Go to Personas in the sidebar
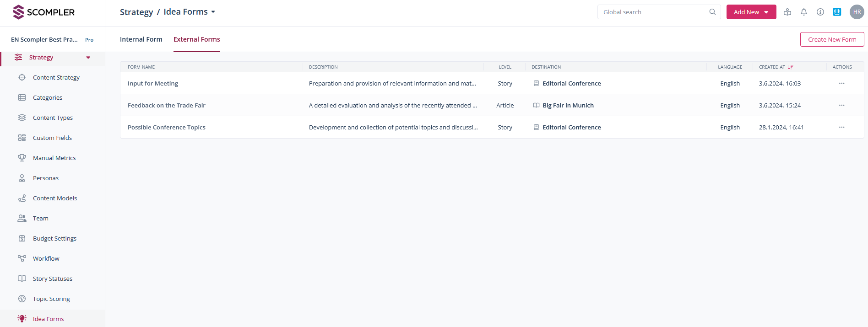The height and width of the screenshot is (327, 868). point(46,178)
